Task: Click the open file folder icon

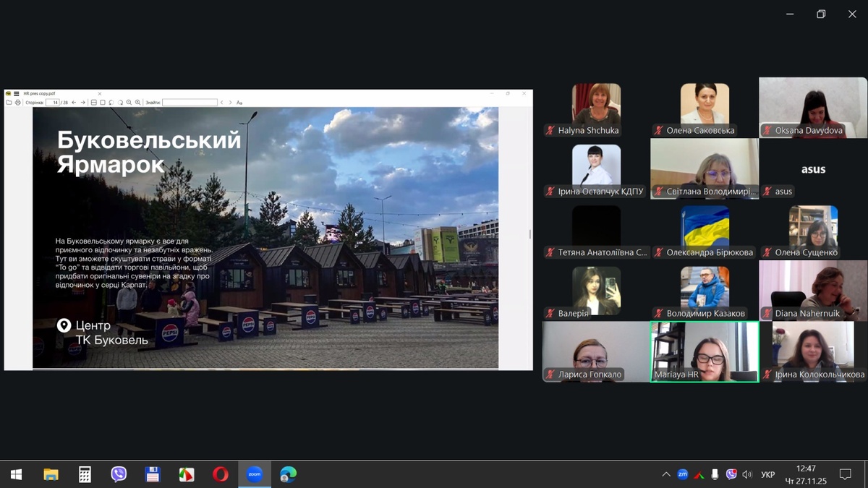Action: [x=9, y=103]
